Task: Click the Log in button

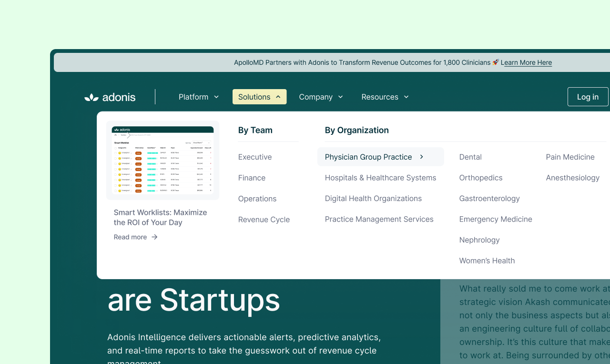Action: pyautogui.click(x=588, y=97)
